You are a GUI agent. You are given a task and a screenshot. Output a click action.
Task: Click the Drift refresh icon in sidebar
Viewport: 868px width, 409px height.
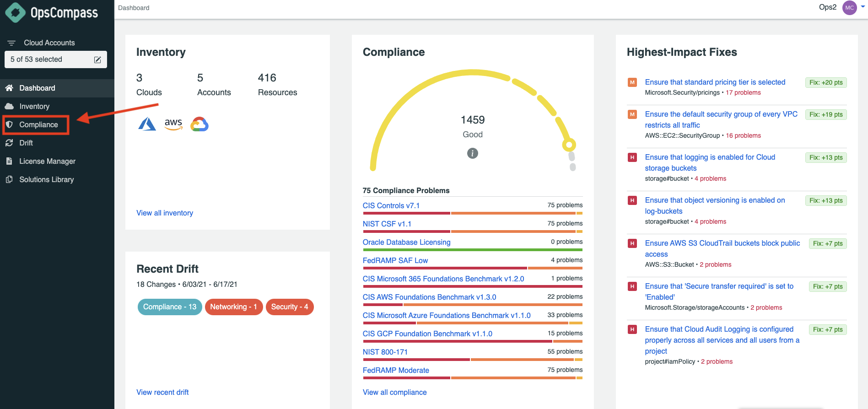(9, 143)
